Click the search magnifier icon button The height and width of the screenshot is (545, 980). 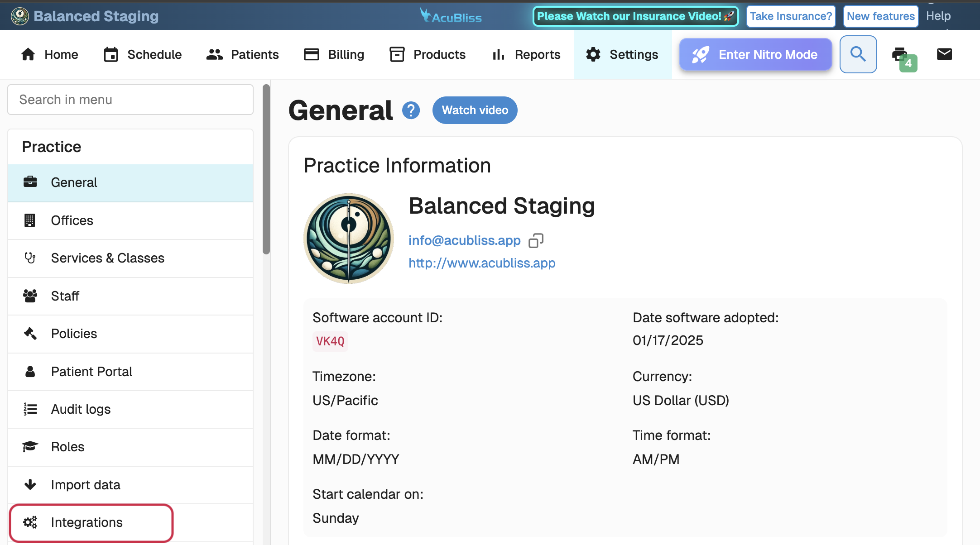[x=858, y=54]
